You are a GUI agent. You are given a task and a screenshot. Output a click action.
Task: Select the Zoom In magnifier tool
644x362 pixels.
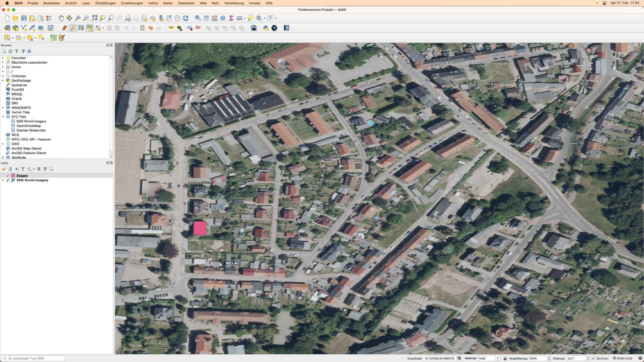78,18
